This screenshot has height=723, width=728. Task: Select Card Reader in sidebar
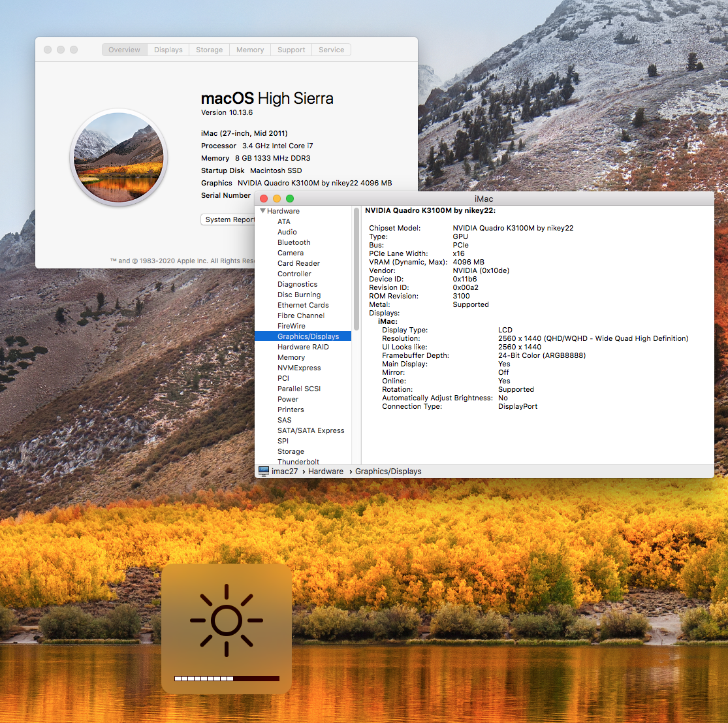coord(298,263)
